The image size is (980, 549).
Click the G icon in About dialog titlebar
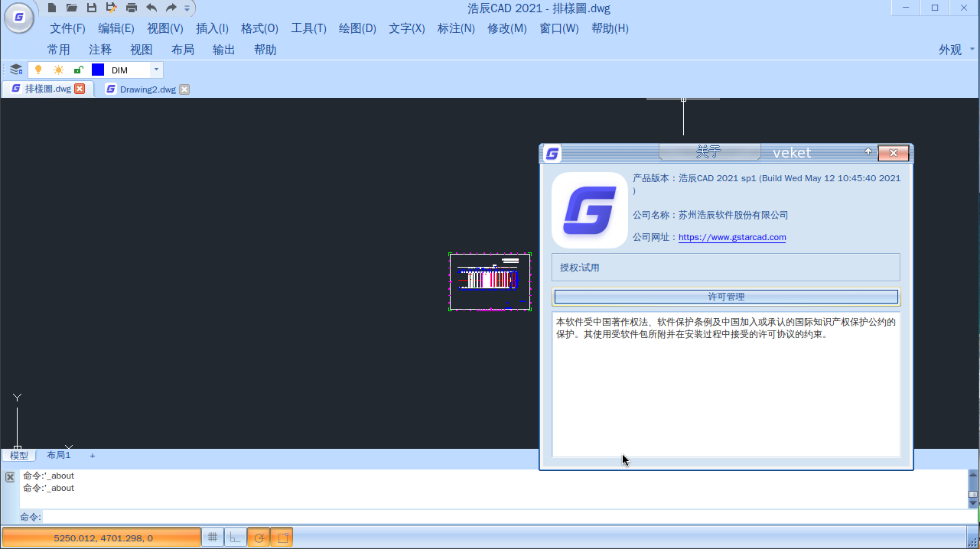(552, 154)
